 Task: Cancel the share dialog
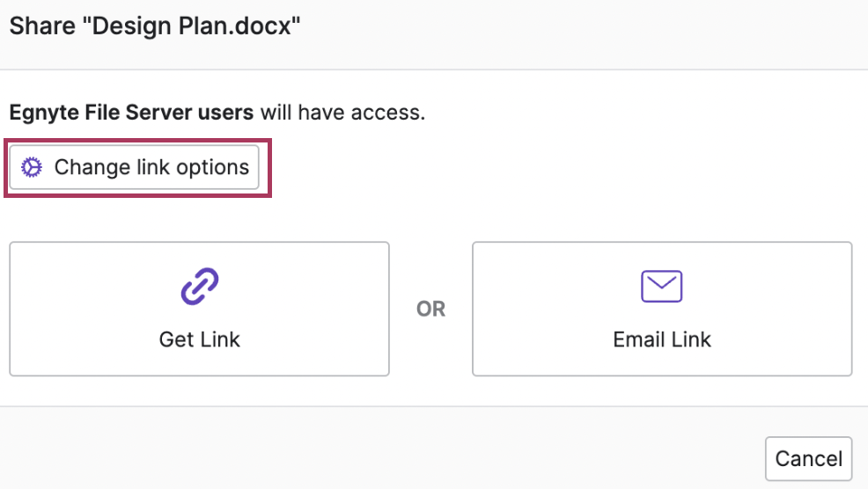point(809,458)
